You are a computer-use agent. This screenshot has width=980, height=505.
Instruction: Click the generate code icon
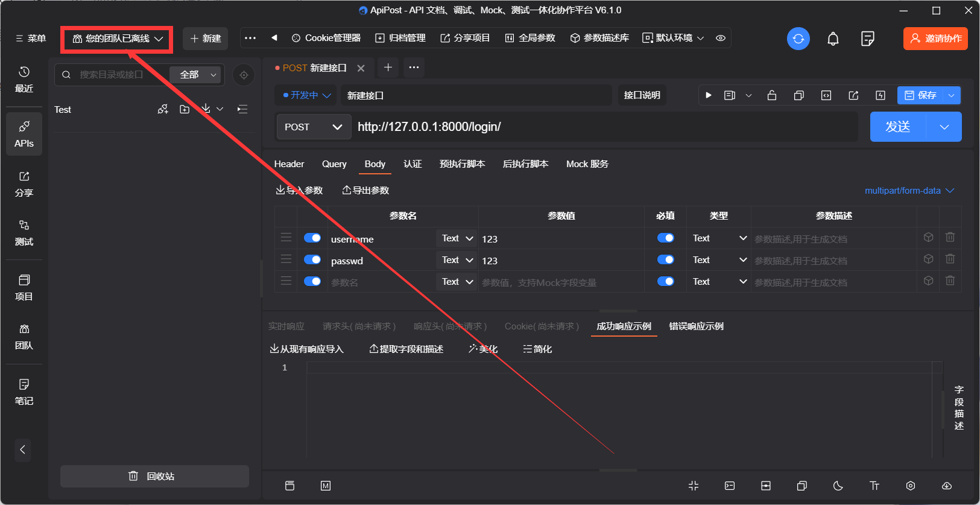point(826,95)
